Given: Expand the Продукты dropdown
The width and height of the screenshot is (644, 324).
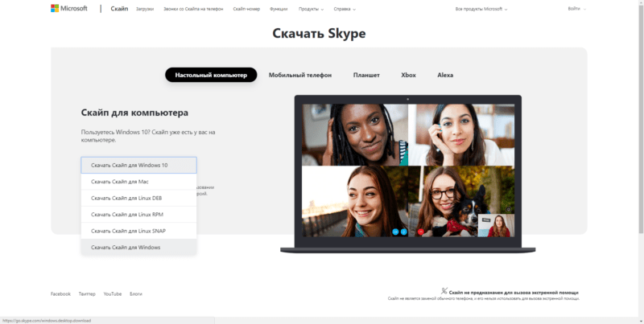Looking at the screenshot, I should (311, 9).
